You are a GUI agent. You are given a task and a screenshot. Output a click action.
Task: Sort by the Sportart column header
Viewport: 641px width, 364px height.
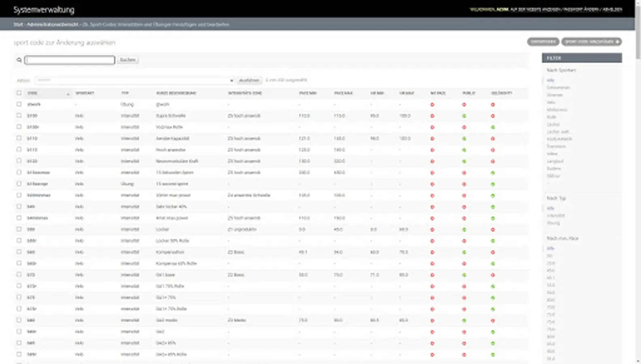[x=85, y=93]
